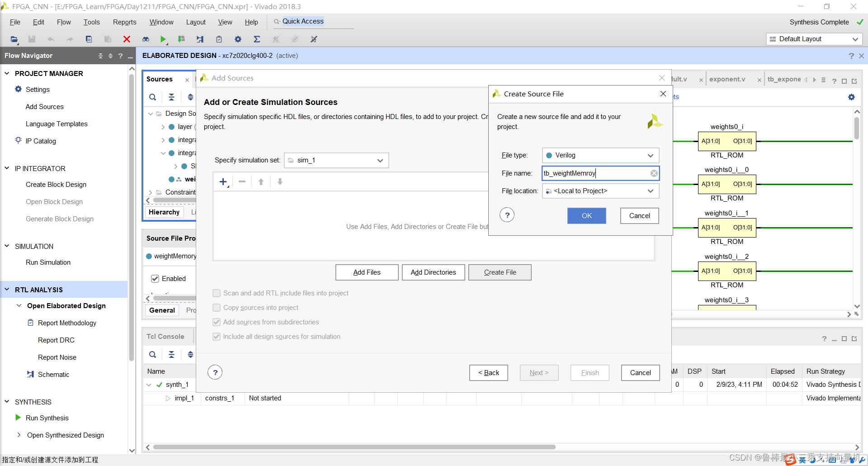Click the Settings gear toolbar icon
The height and width of the screenshot is (466, 868).
click(238, 39)
